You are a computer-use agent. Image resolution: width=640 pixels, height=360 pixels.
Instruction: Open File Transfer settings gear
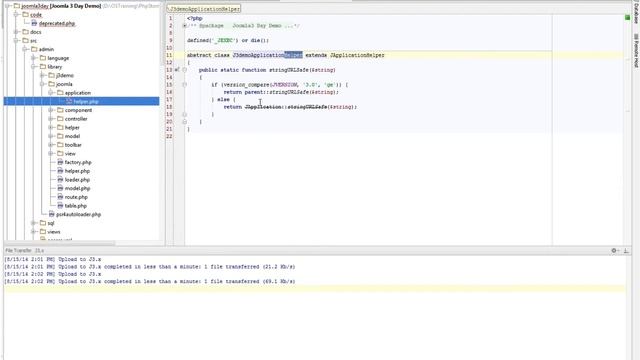pos(614,250)
